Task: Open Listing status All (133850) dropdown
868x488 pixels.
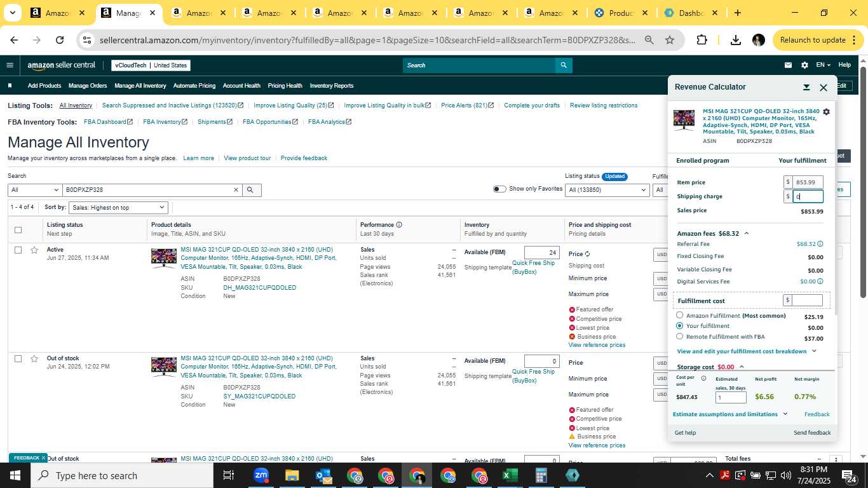Action: pyautogui.click(x=607, y=189)
